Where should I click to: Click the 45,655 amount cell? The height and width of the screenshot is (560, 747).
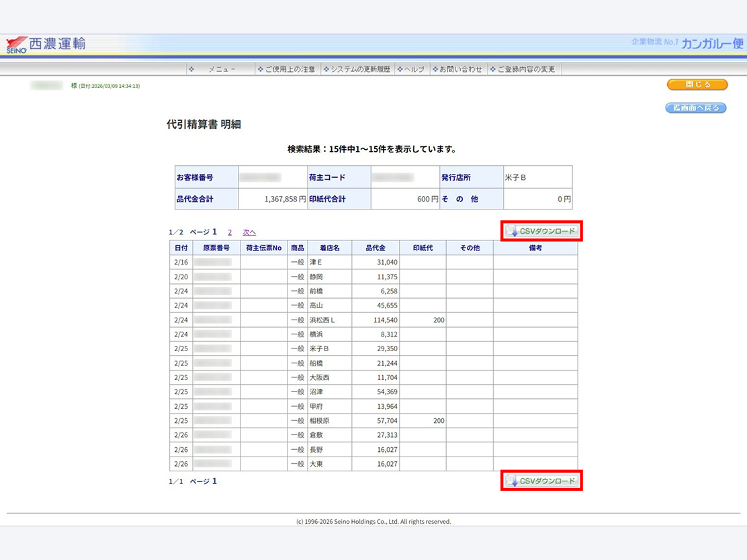[x=376, y=306]
